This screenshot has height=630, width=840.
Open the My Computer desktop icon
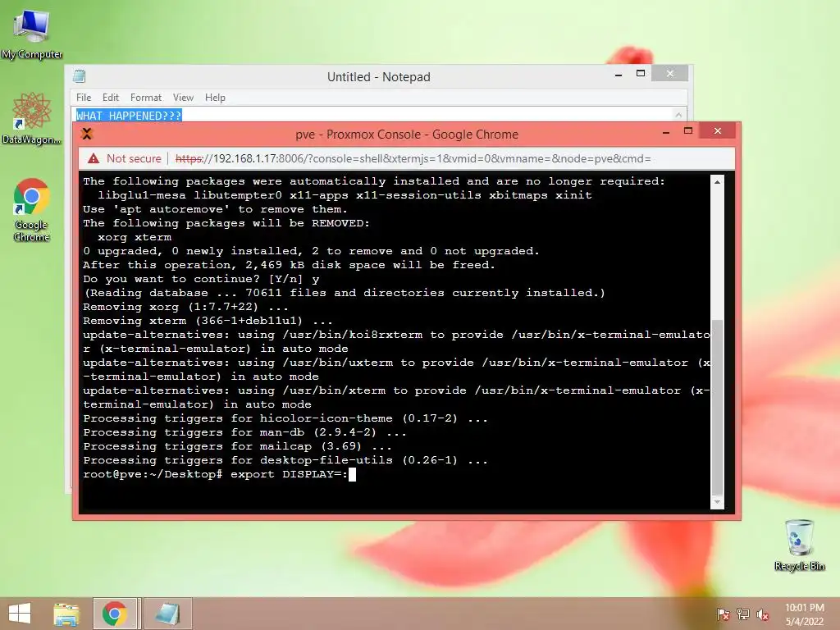pyautogui.click(x=32, y=33)
